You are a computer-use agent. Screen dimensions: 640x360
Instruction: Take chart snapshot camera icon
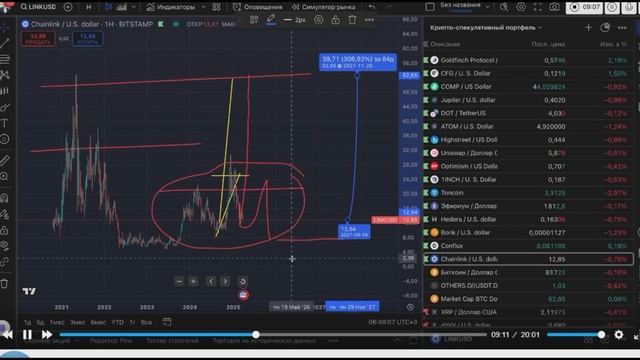click(x=554, y=7)
